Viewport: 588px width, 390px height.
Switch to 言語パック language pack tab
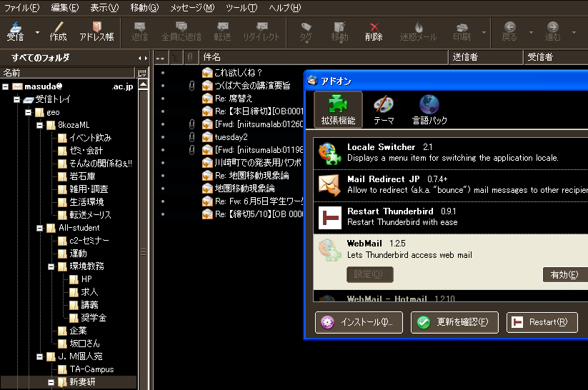tap(429, 109)
